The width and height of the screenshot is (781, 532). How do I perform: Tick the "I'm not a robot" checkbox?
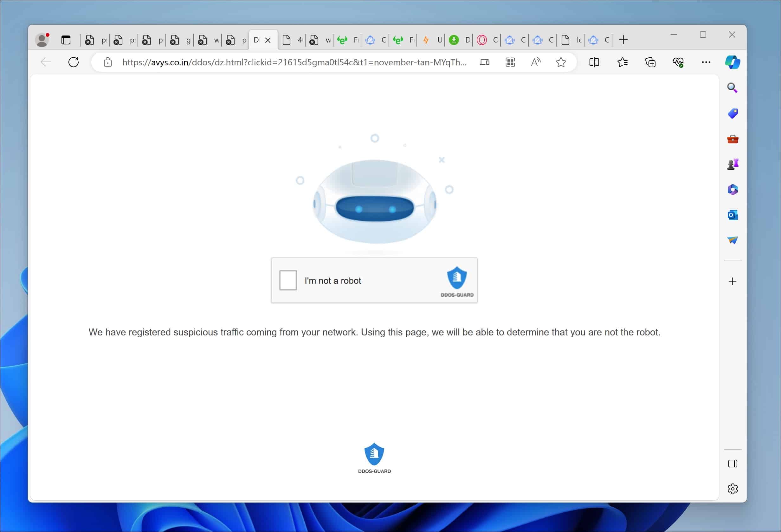(288, 280)
